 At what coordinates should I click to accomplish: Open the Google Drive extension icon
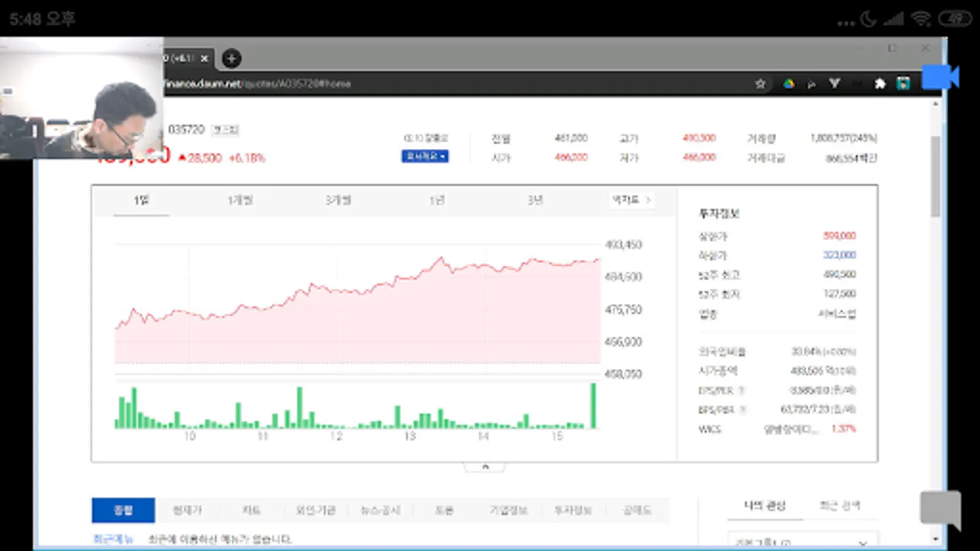789,83
